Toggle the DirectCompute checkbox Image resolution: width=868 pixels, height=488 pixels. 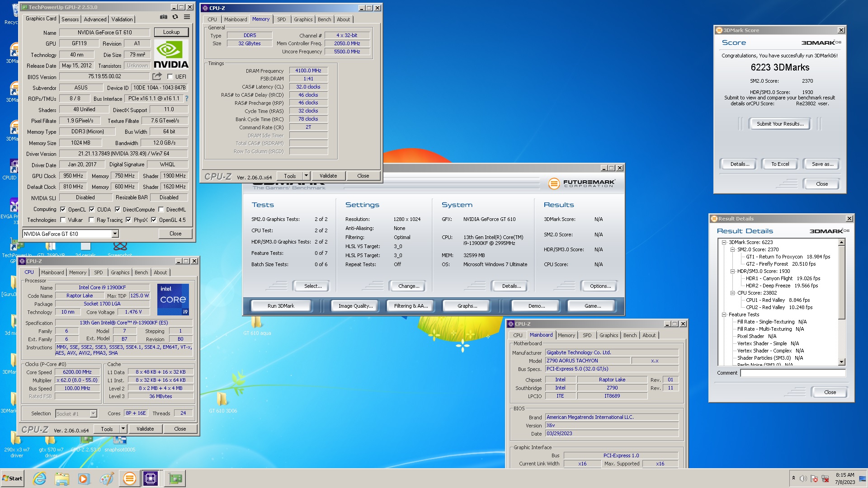tap(118, 210)
